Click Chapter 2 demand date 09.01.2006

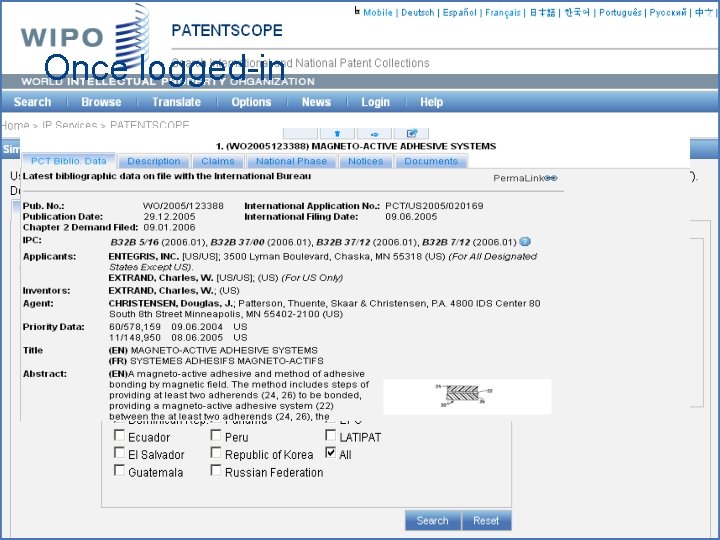169,227
